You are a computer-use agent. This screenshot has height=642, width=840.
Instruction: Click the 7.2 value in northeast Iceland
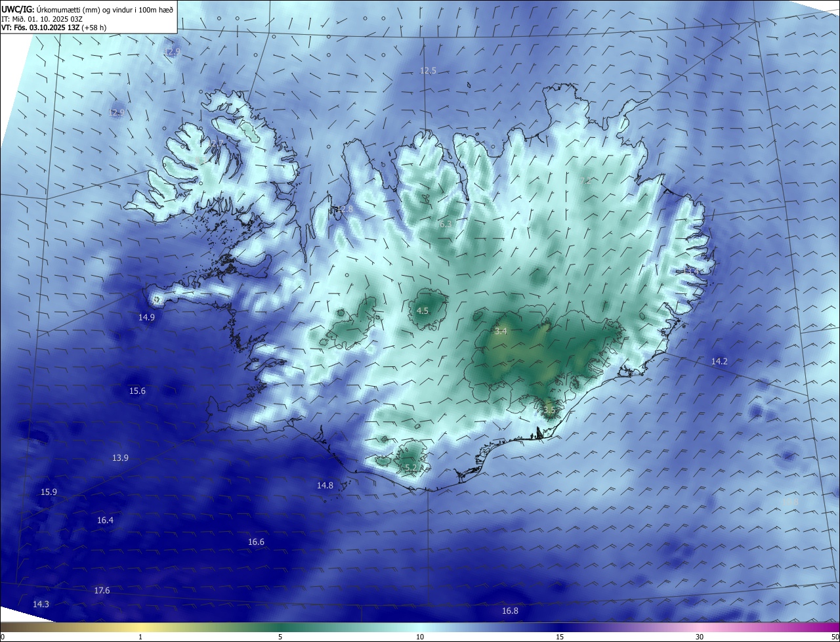click(585, 181)
